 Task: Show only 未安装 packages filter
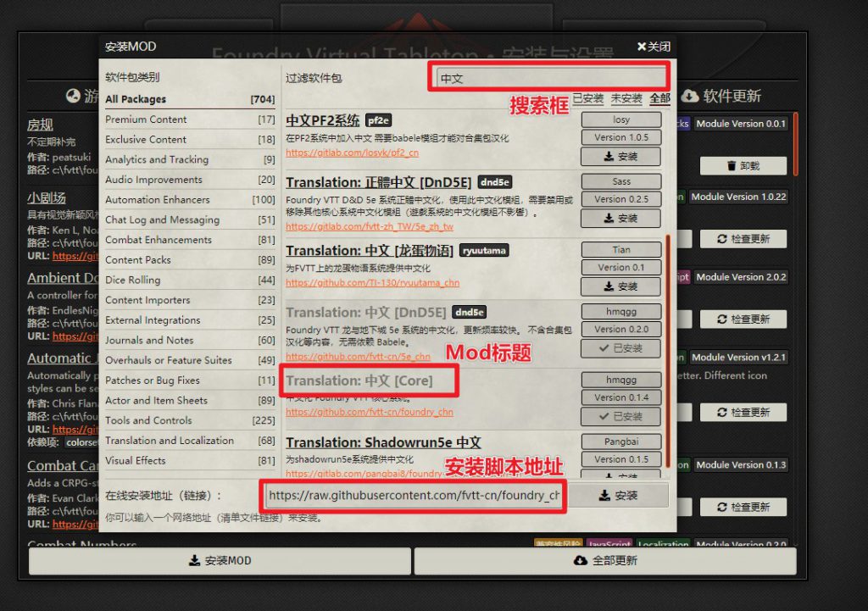(x=626, y=98)
